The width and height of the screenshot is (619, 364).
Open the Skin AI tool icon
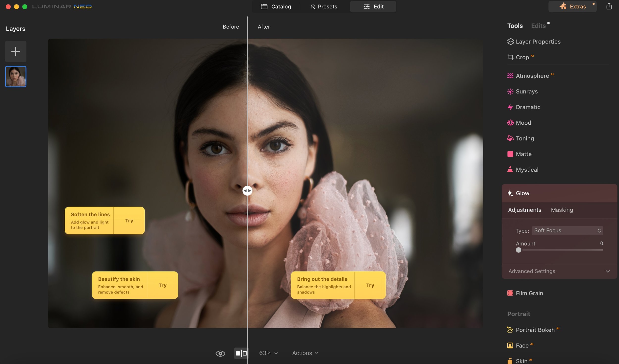click(x=510, y=361)
